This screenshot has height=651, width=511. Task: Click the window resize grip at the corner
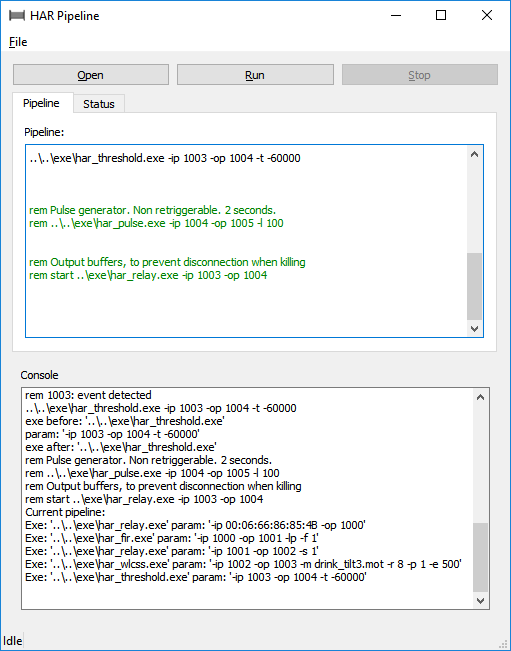[504, 644]
